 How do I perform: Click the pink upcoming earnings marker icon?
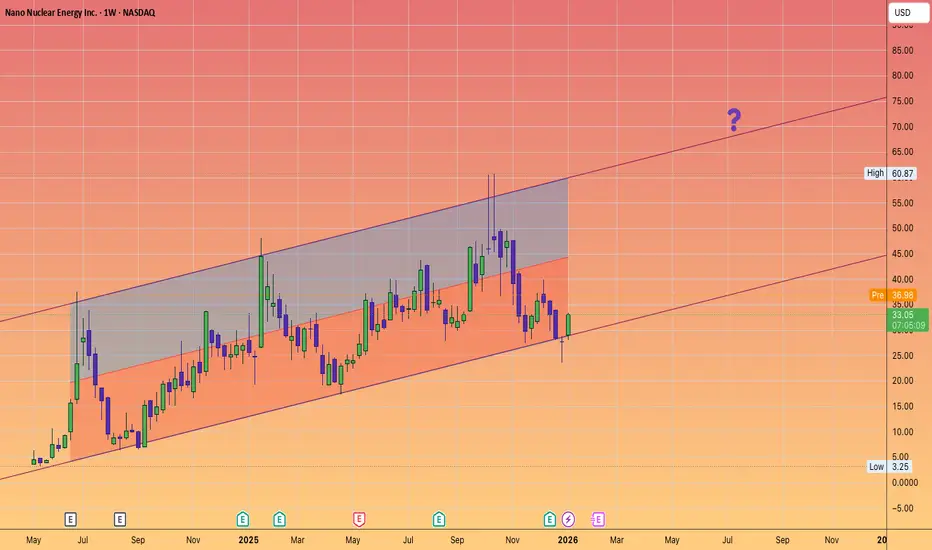598,520
